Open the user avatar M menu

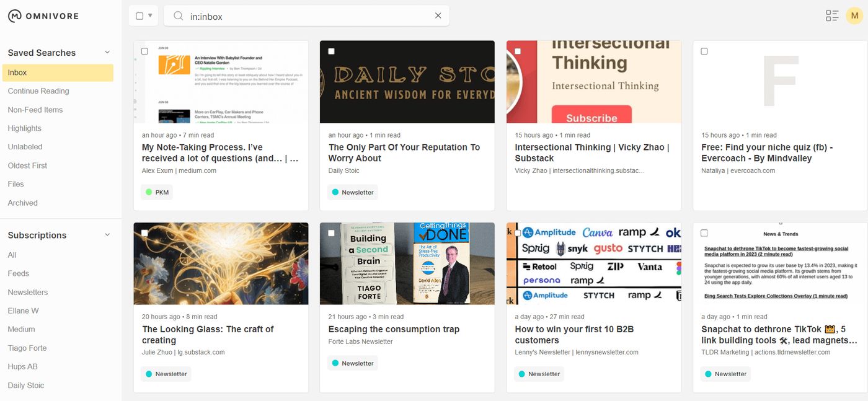pyautogui.click(x=854, y=16)
